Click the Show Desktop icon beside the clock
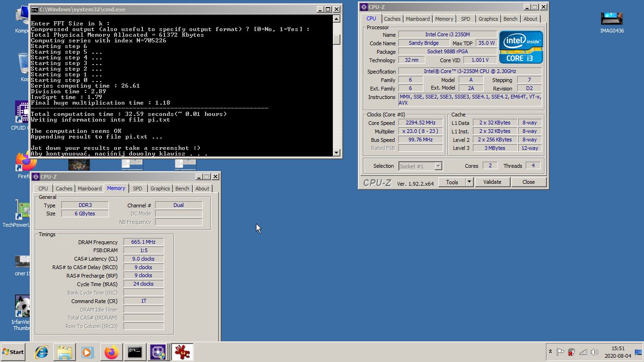This screenshot has width=644, height=362. [x=638, y=352]
